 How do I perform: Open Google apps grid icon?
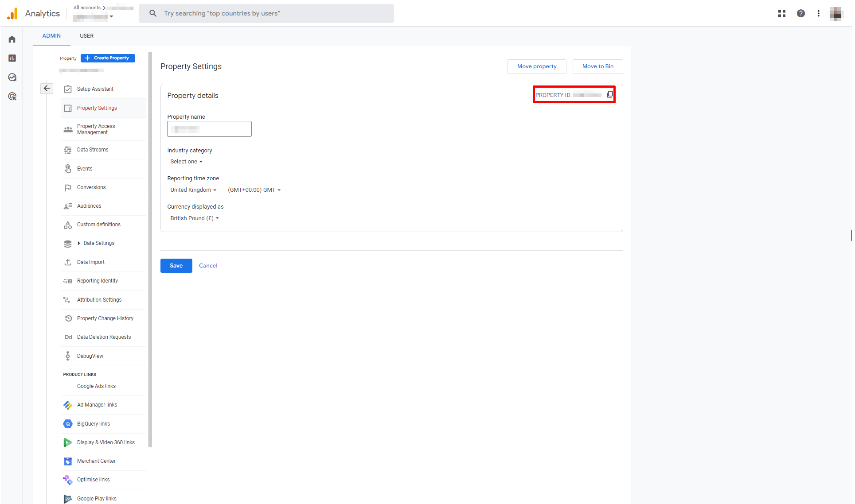(x=781, y=13)
